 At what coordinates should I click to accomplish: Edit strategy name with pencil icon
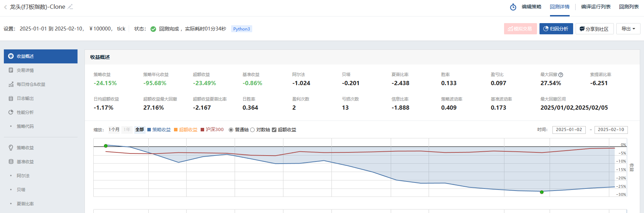pyautogui.click(x=71, y=7)
